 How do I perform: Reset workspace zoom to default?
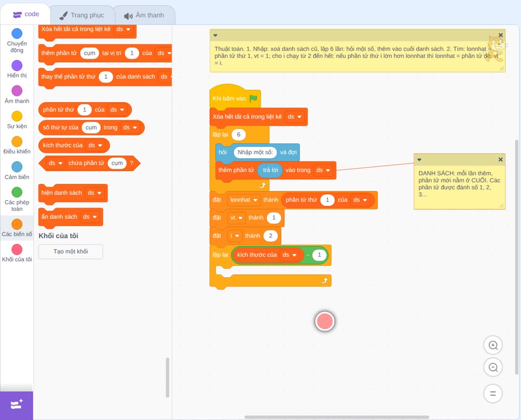click(493, 393)
